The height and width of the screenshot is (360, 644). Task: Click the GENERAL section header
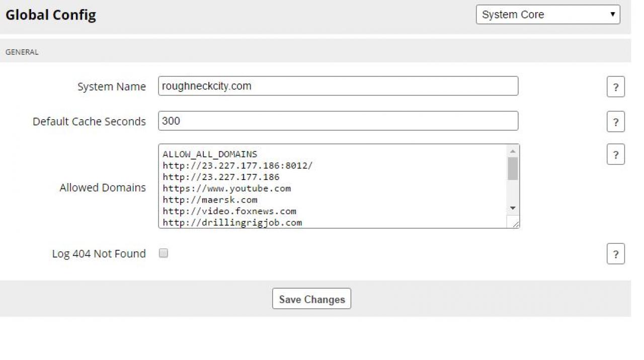(x=22, y=52)
